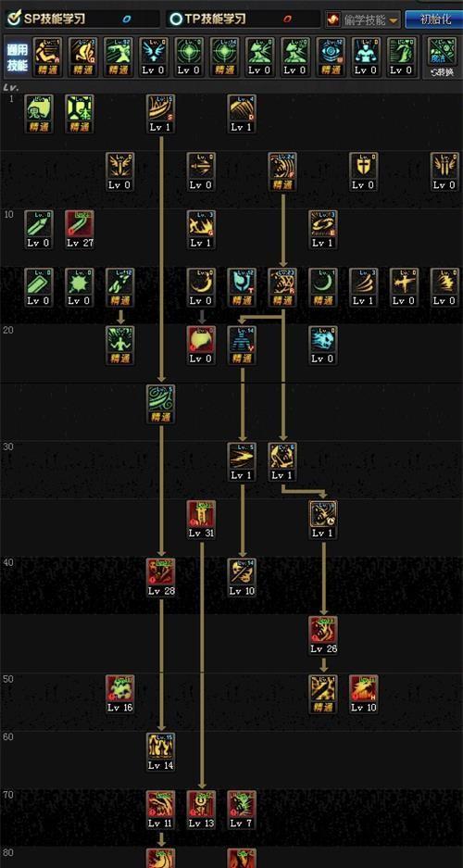
Task: Select the SP技能学习 tab
Action: click(46, 19)
